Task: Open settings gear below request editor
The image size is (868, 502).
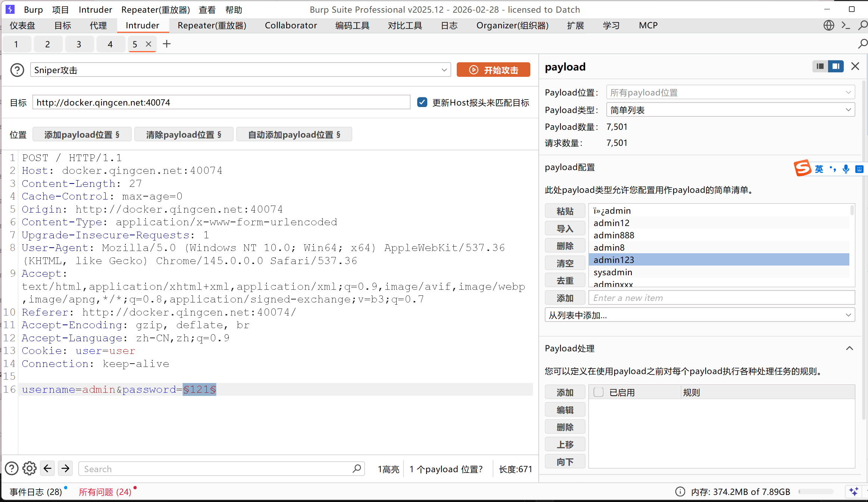Action: [x=29, y=468]
